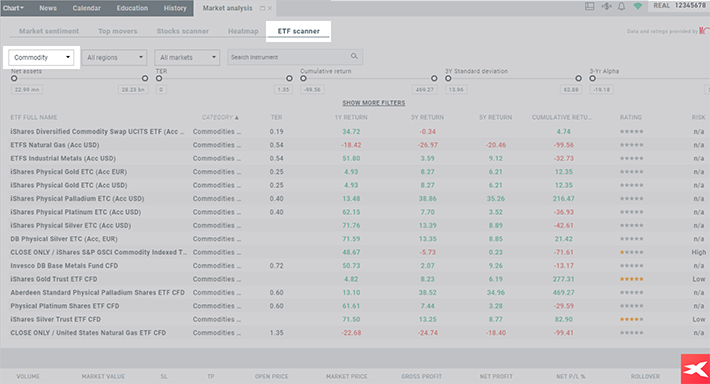Check the green connection status icon

pos(638,6)
